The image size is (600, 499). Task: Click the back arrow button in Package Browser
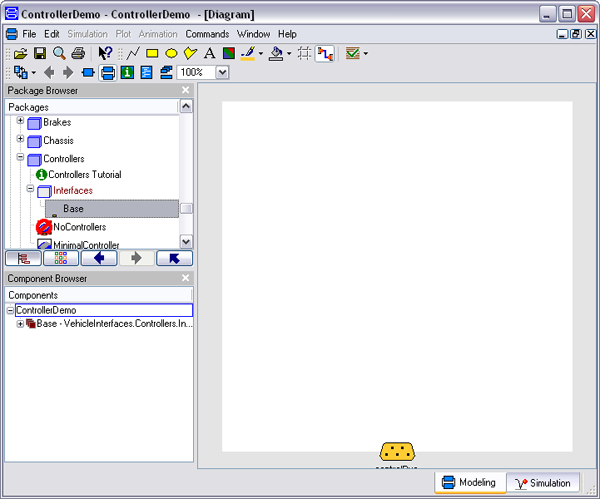[99, 258]
